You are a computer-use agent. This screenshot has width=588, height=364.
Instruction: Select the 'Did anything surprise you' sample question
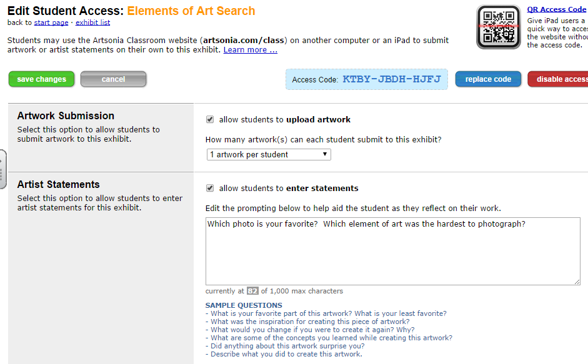click(x=285, y=346)
